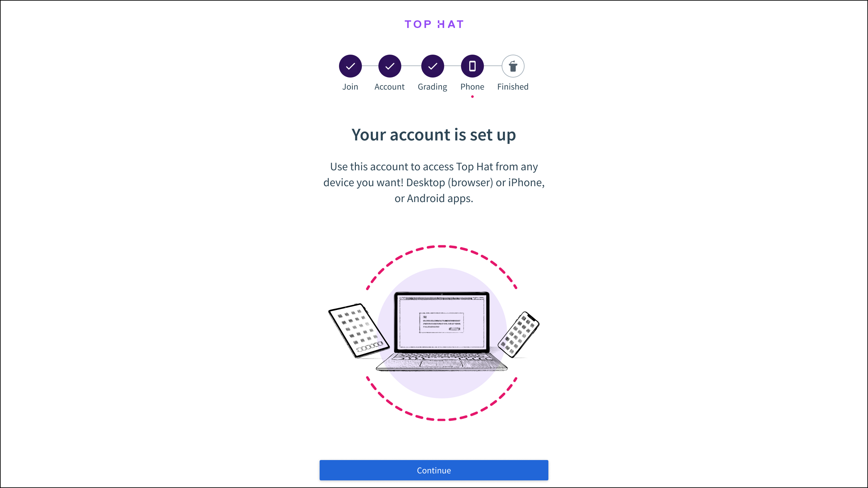Click the tablet illustration
The width and height of the screenshot is (868, 488).
coord(358,330)
